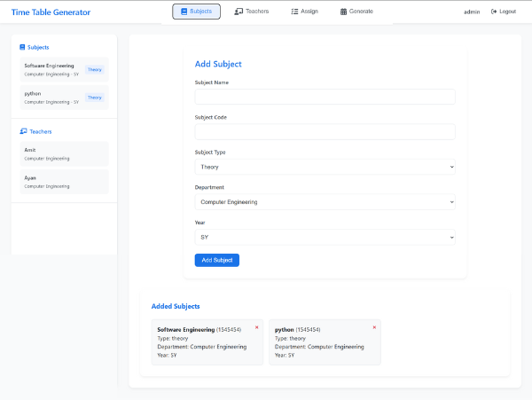The width and height of the screenshot is (532, 400).
Task: Click Department line in Software Engineering card
Action: click(x=202, y=347)
